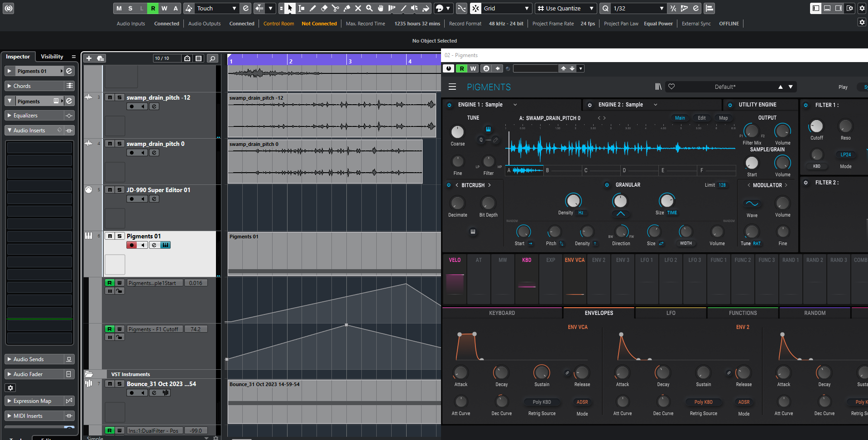The width and height of the screenshot is (868, 440).
Task: Open Pigments hamburger menu
Action: click(x=452, y=87)
